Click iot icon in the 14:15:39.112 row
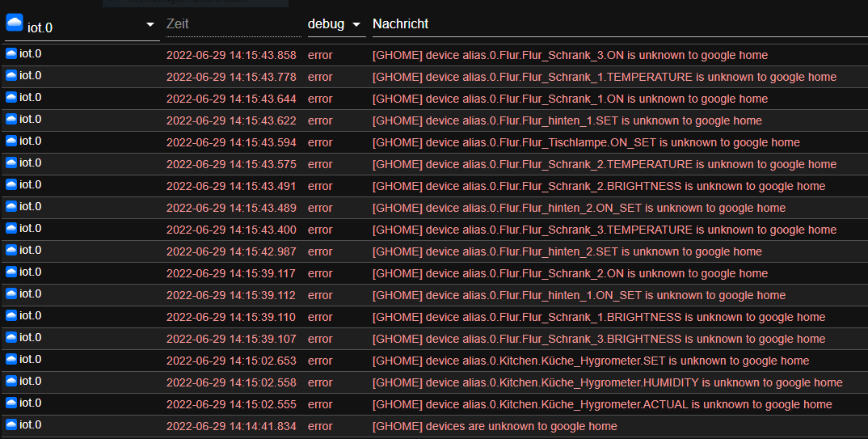 tap(11, 293)
